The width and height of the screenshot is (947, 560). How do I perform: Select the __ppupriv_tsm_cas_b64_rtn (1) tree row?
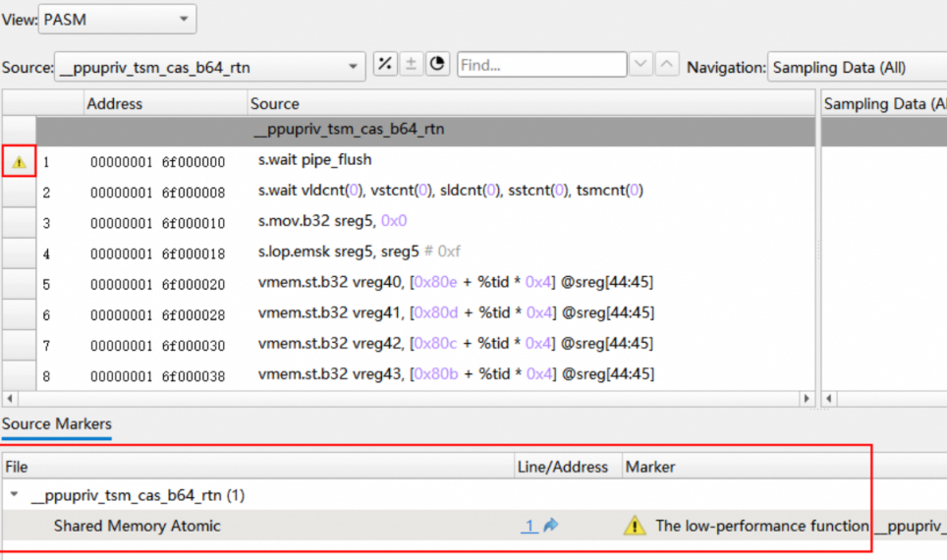point(138,495)
